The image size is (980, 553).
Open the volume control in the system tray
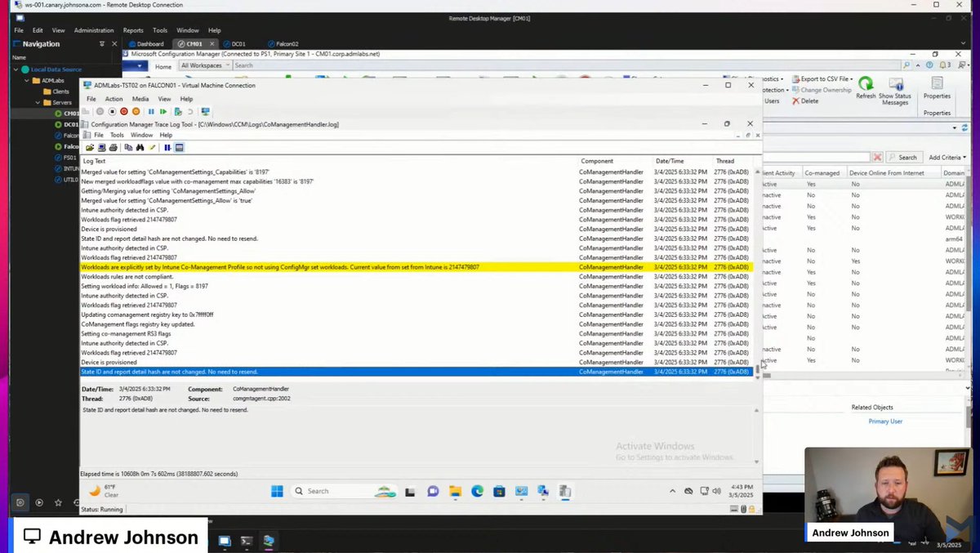[715, 491]
